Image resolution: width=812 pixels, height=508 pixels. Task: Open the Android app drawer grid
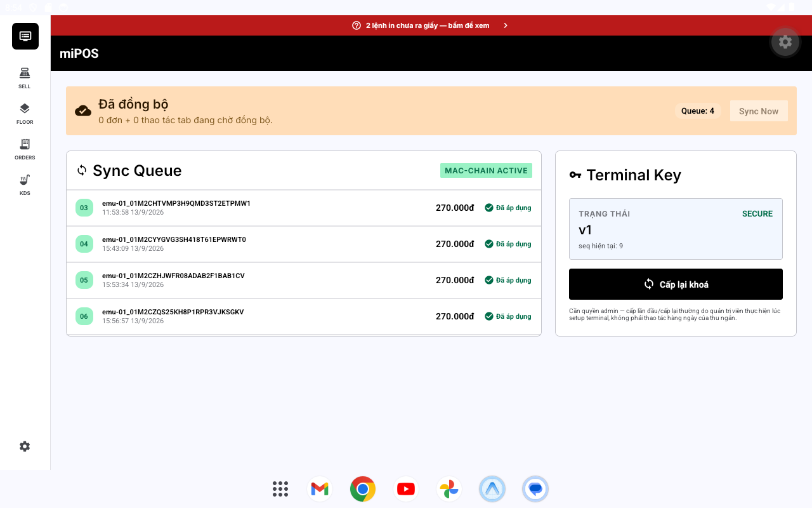point(280,489)
